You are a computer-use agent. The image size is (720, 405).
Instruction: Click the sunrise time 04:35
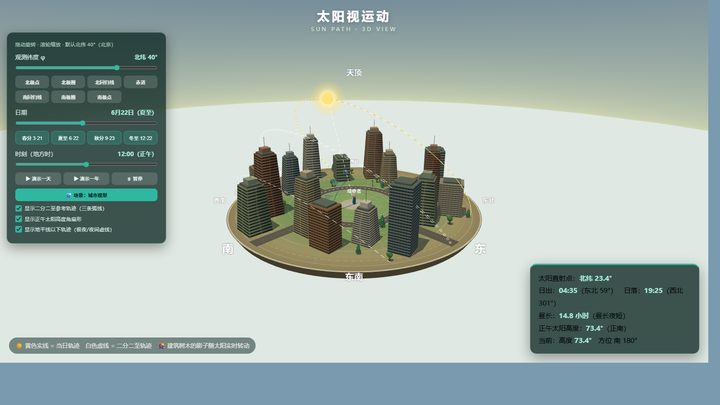point(568,291)
